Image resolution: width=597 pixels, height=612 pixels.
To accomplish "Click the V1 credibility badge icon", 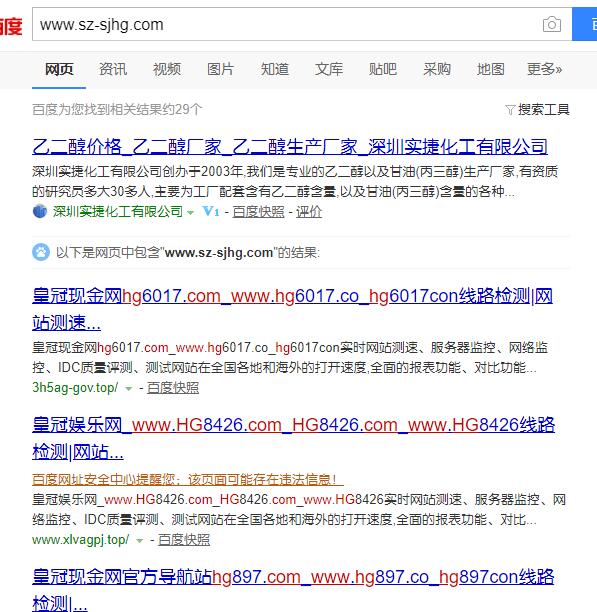I will click(x=211, y=212).
